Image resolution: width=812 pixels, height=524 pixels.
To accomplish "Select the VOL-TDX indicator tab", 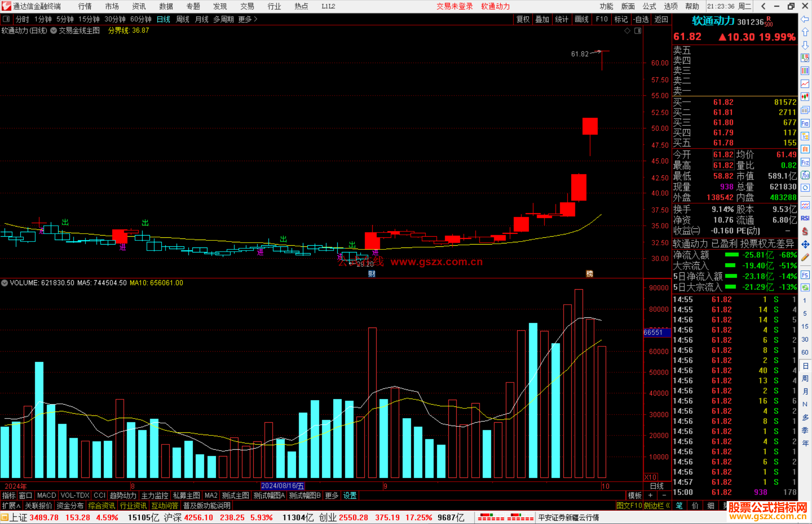I will [75, 495].
